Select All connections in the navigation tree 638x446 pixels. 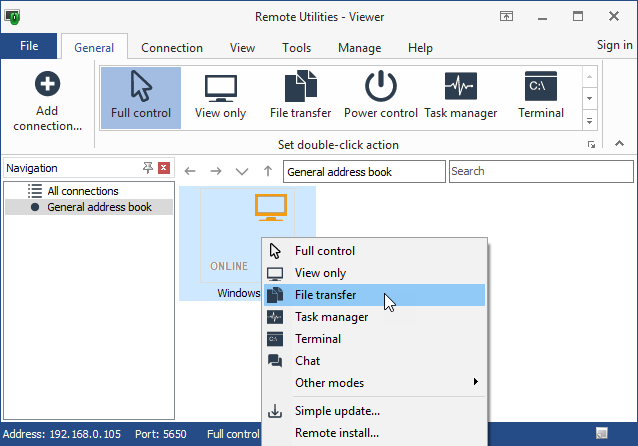tap(83, 191)
